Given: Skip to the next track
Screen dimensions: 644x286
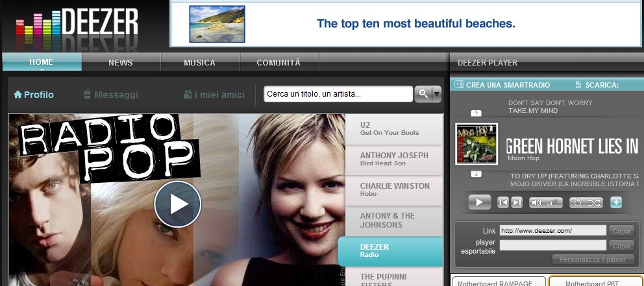Looking at the screenshot, I should [x=517, y=202].
